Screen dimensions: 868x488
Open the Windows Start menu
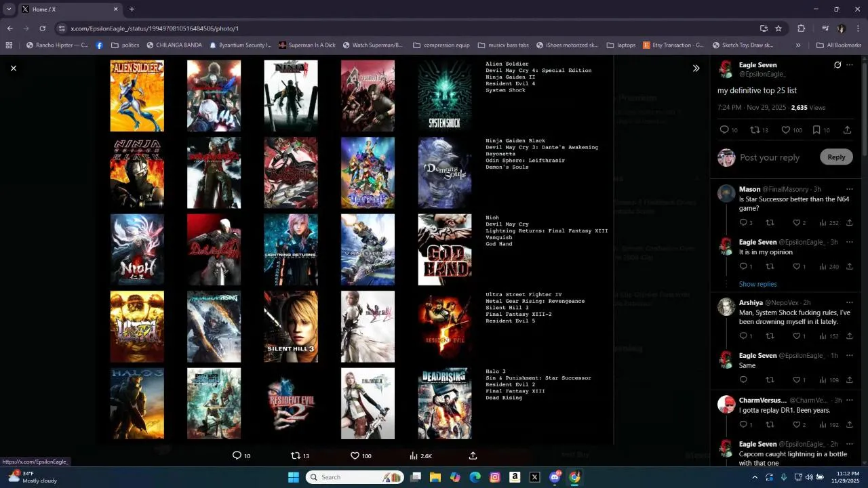(x=293, y=477)
